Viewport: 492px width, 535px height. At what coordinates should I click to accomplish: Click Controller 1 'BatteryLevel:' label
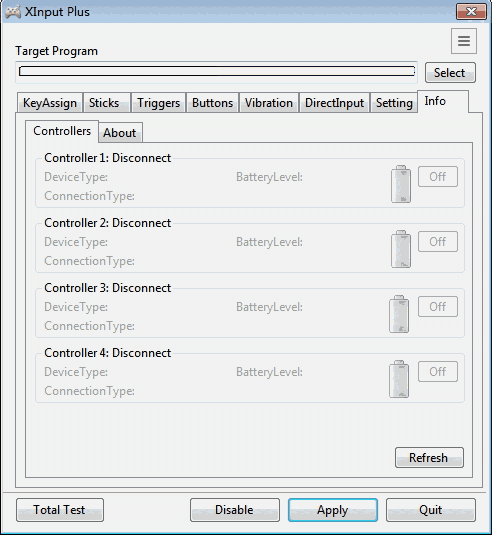point(269,177)
